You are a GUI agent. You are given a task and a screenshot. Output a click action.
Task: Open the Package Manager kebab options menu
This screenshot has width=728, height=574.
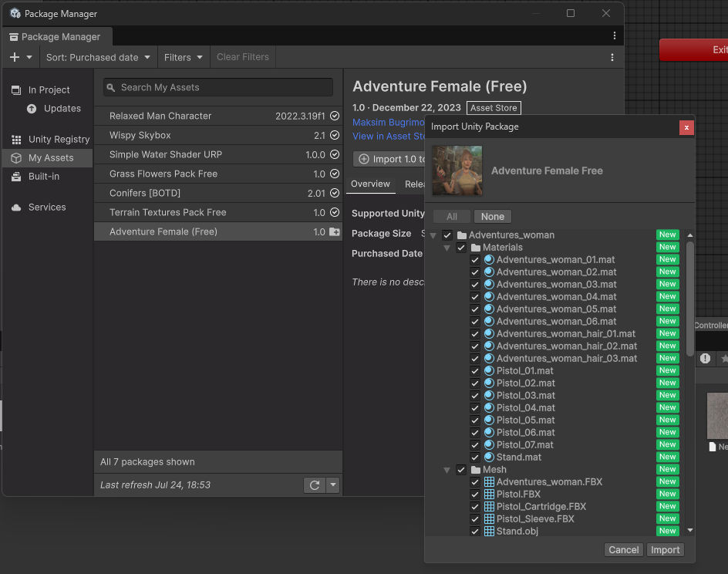click(612, 57)
